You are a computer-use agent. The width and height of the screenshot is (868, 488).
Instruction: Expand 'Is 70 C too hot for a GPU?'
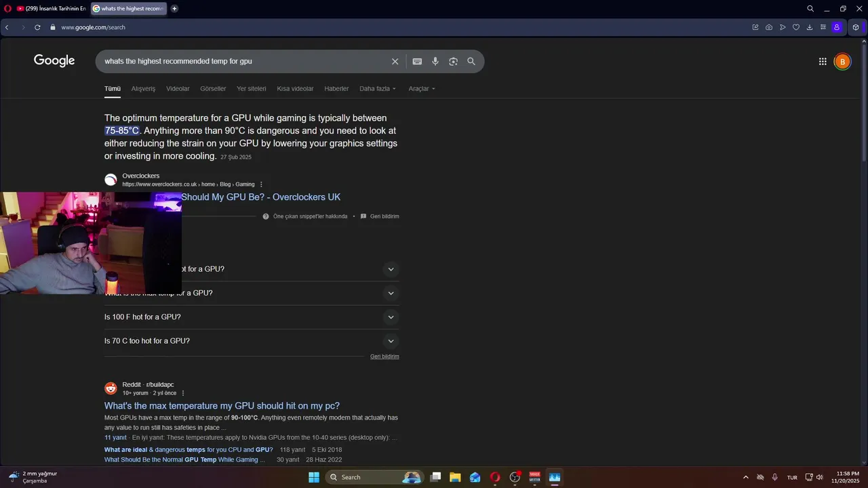pos(252,341)
